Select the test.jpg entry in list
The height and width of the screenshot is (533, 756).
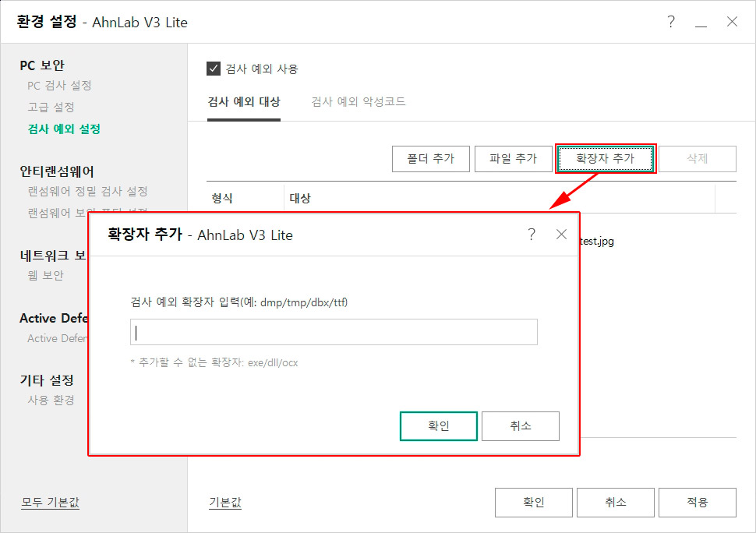pyautogui.click(x=597, y=241)
